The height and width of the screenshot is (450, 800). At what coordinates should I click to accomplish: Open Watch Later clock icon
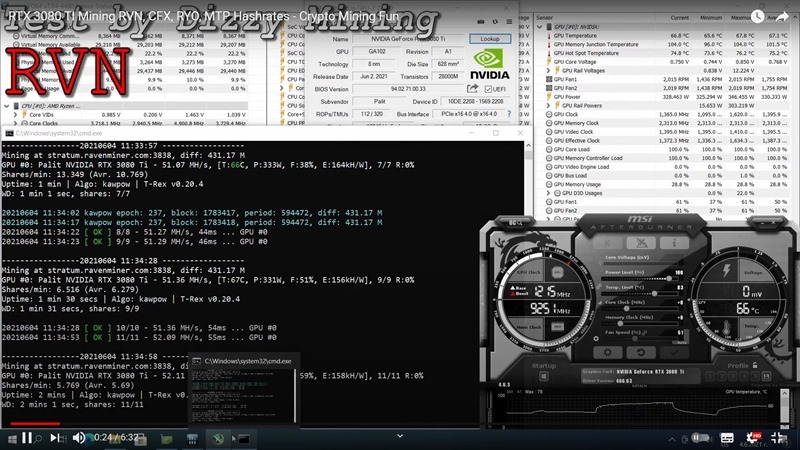[x=757, y=17]
